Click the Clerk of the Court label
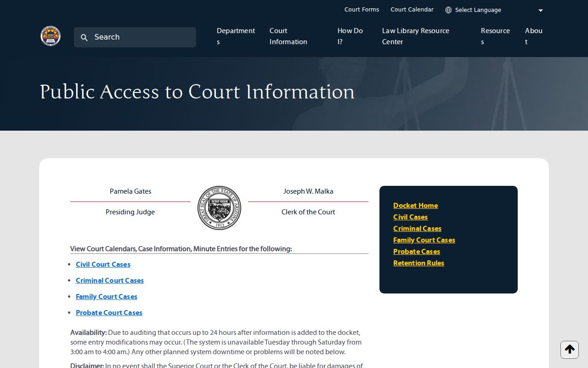The width and height of the screenshot is (588, 368). tap(308, 212)
